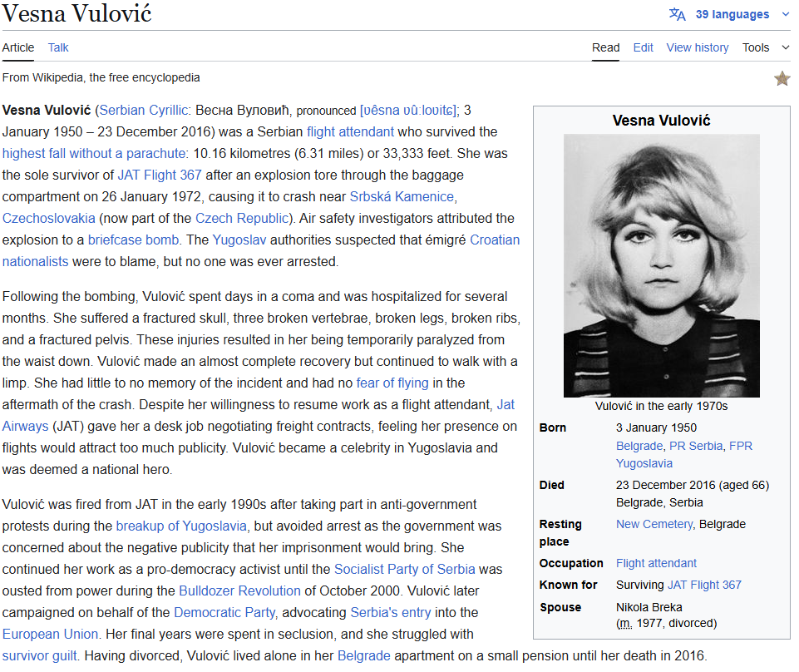Follow the Serbian Cyrillic link

point(143,110)
